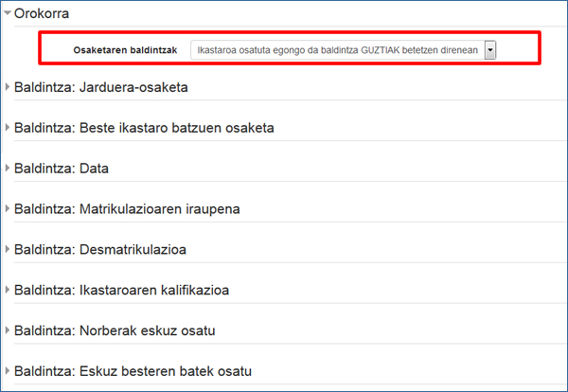
Task: Expand Jarduera-osaketa section via its triangle icon
Action: 8,88
